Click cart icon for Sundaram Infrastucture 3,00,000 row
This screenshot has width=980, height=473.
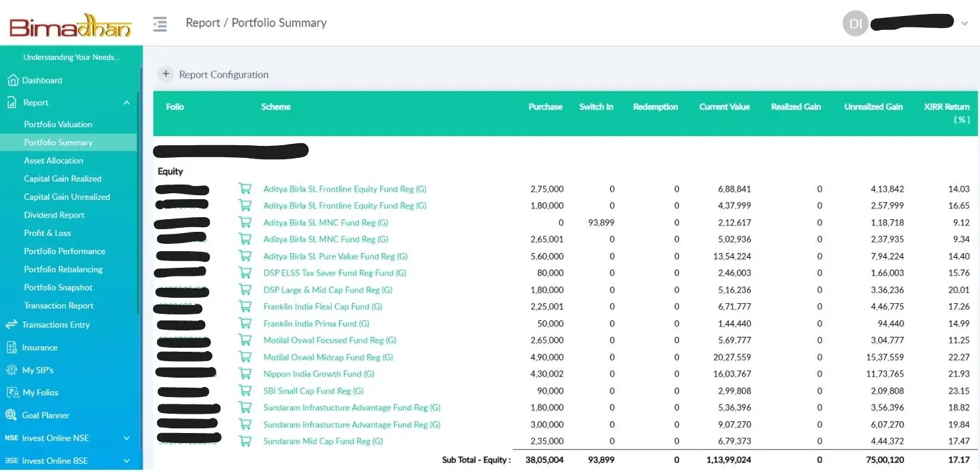245,424
